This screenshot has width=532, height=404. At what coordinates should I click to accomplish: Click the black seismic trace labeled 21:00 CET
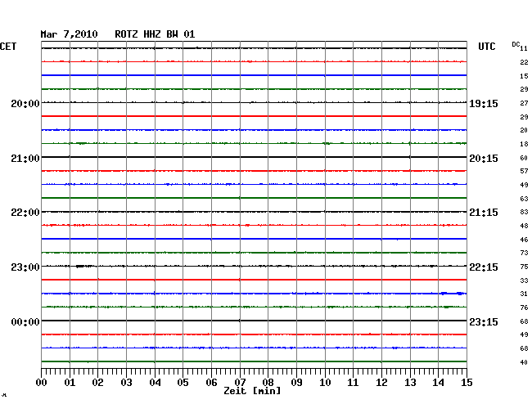(x=254, y=157)
